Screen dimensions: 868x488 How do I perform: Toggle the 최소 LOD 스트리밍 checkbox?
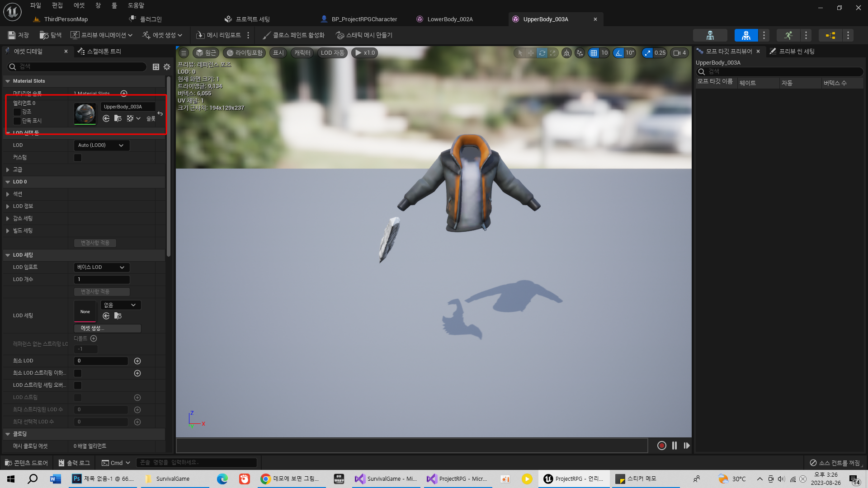point(78,373)
